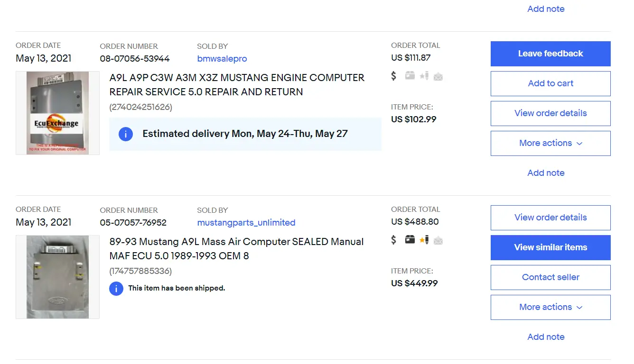Screen dimensions: 634x364
Task: Click feedback star icon for bmwsalepro order
Action: coord(424,76)
